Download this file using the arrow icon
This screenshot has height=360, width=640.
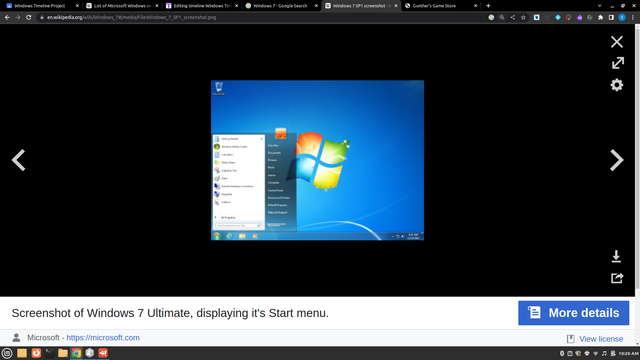tap(616, 256)
